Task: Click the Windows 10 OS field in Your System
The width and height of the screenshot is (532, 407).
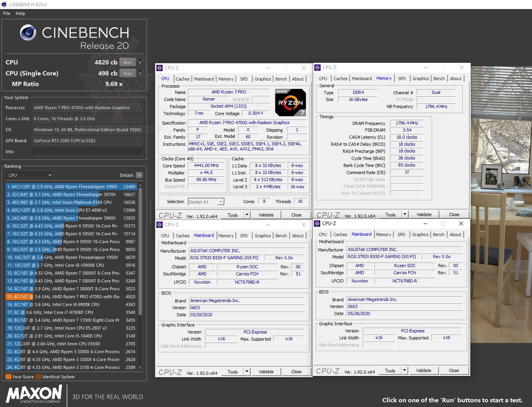Action: 87,130
